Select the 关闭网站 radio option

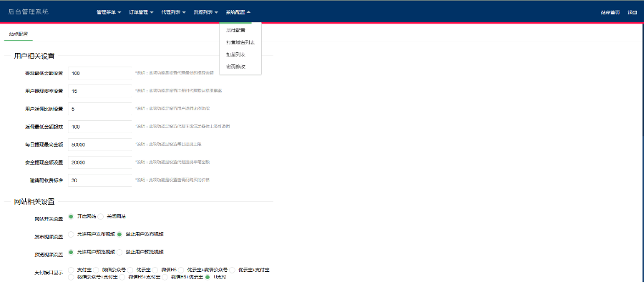click(x=101, y=216)
